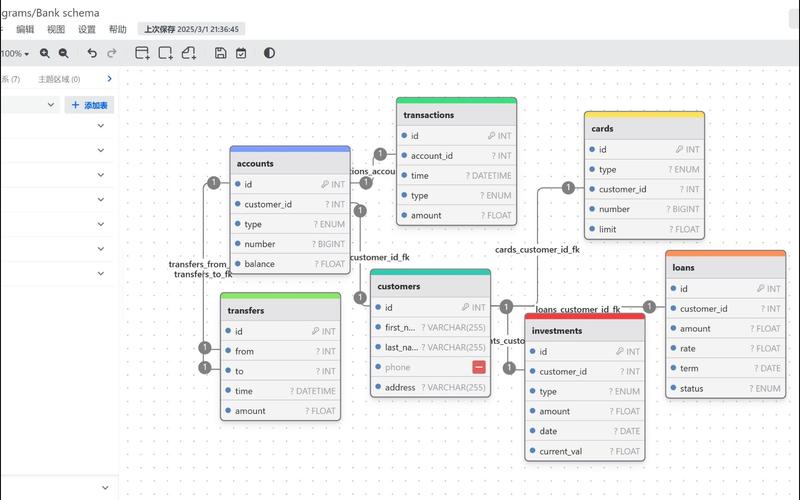Open the zoom percentage dropdown
The width and height of the screenshot is (800, 500).
click(x=16, y=53)
